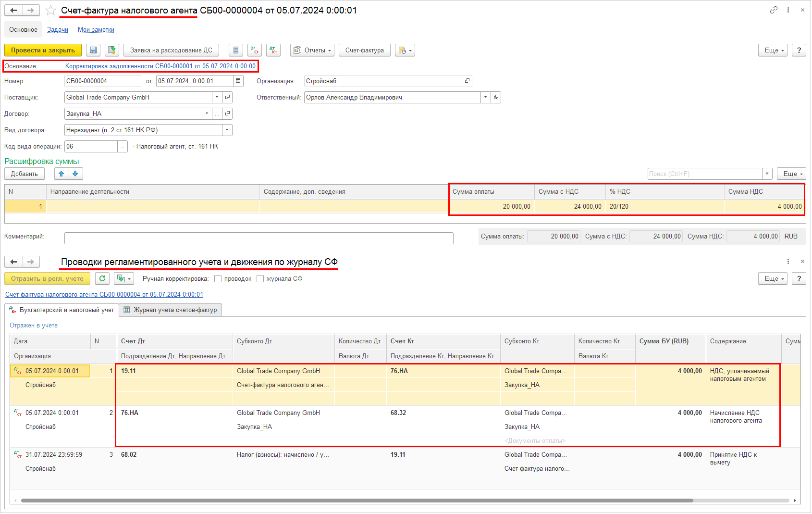812x514 pixels.
Task: Expand the Вид договора dropdown
Action: (x=227, y=130)
